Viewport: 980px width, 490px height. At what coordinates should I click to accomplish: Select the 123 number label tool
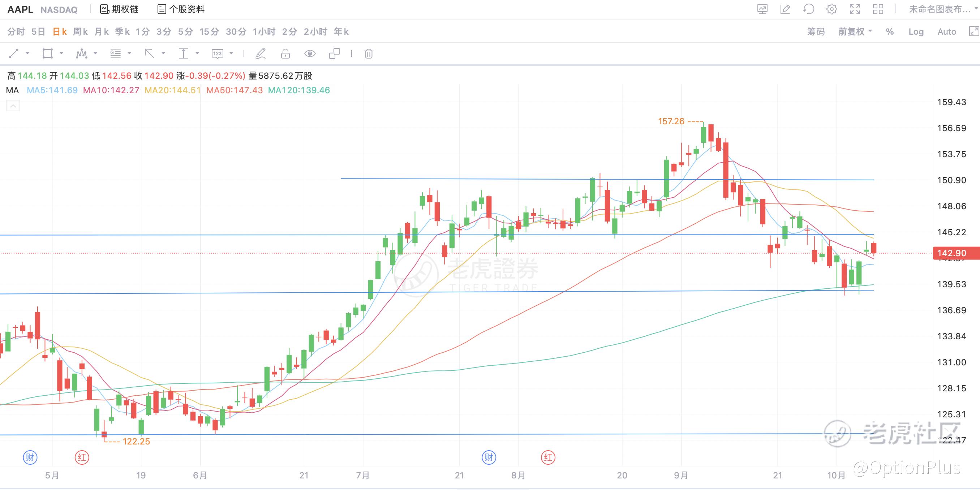click(x=217, y=53)
